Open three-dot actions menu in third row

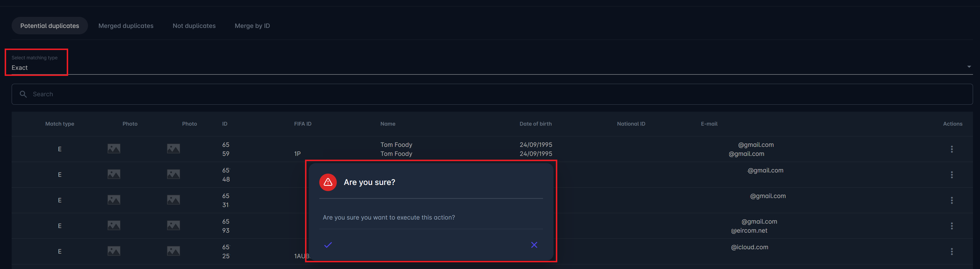pyautogui.click(x=951, y=200)
